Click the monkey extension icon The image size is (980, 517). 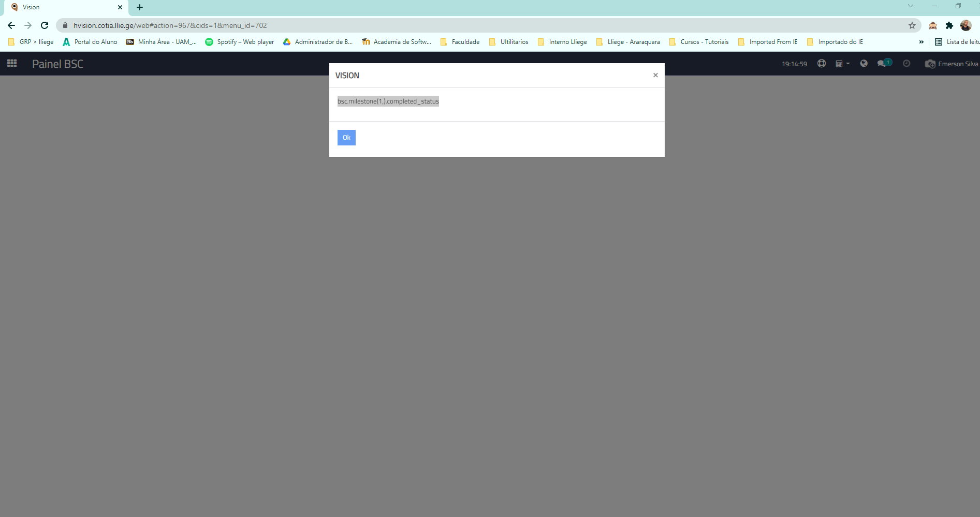tap(933, 25)
